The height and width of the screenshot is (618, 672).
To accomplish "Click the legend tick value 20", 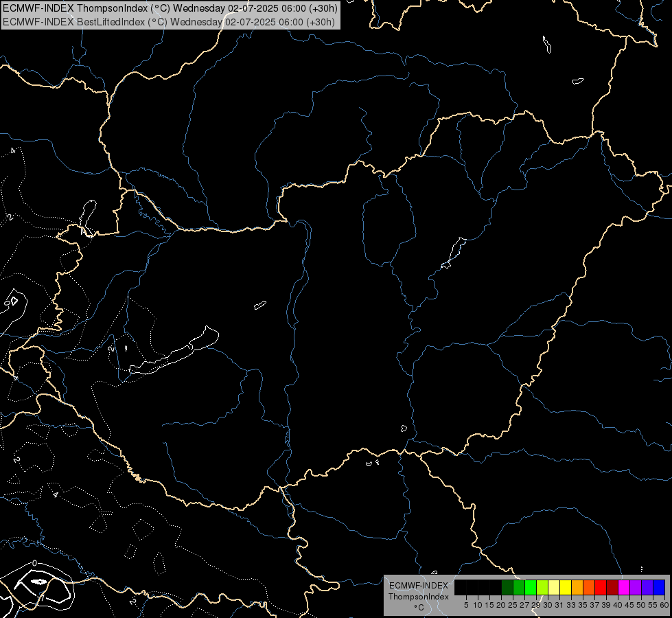I will coord(501,605).
